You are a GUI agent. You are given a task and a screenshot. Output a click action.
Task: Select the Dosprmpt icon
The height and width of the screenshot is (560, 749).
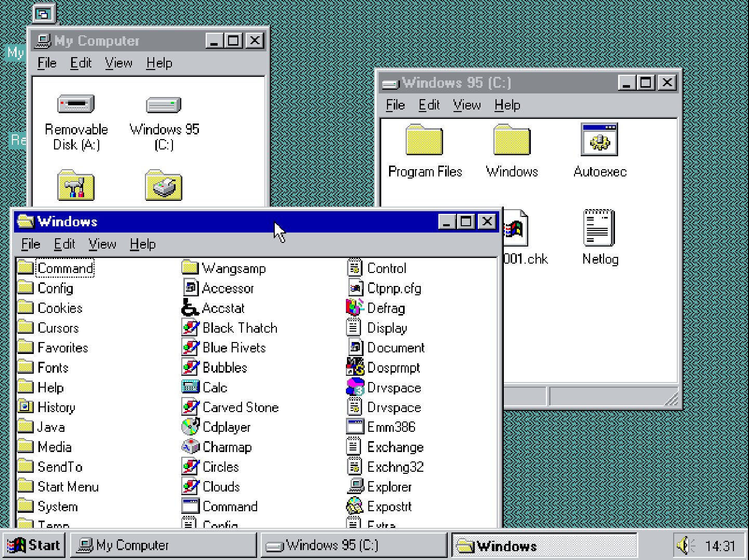click(x=355, y=367)
